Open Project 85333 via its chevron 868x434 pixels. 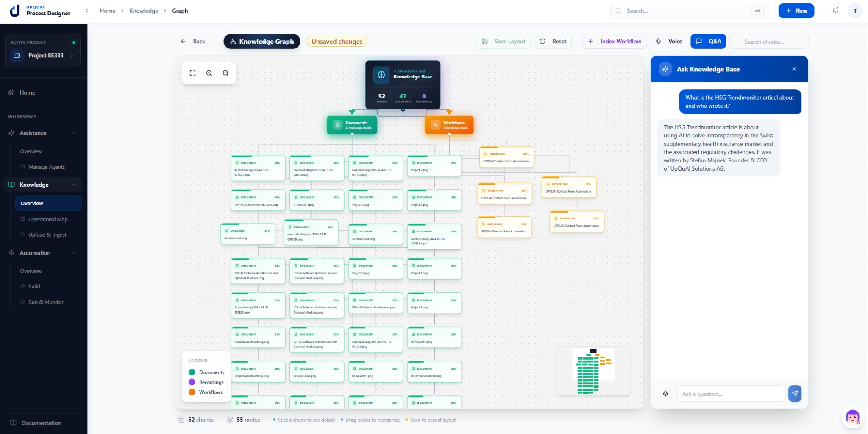click(x=72, y=55)
